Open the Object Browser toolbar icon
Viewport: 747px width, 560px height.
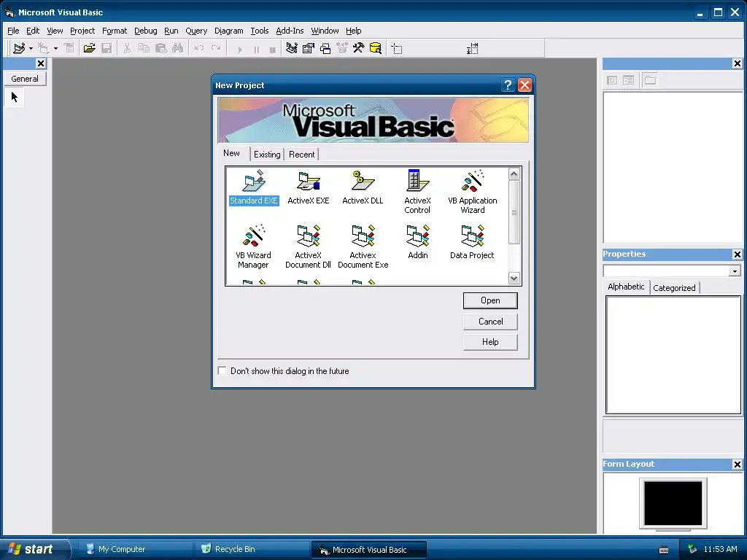point(342,49)
